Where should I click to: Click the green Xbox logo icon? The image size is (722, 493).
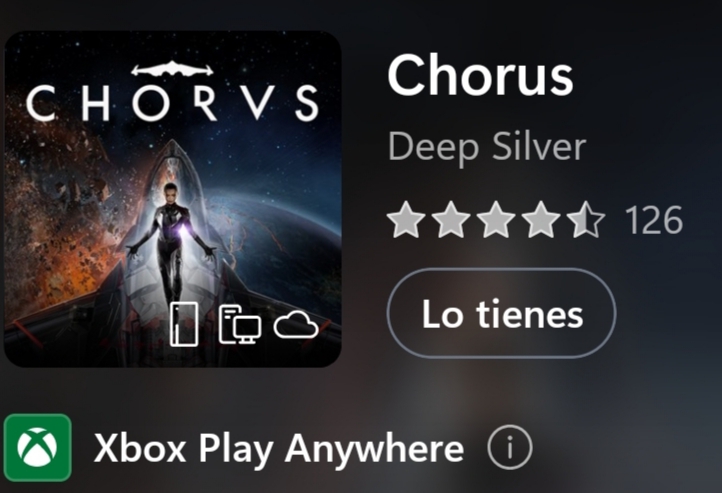[x=38, y=447]
